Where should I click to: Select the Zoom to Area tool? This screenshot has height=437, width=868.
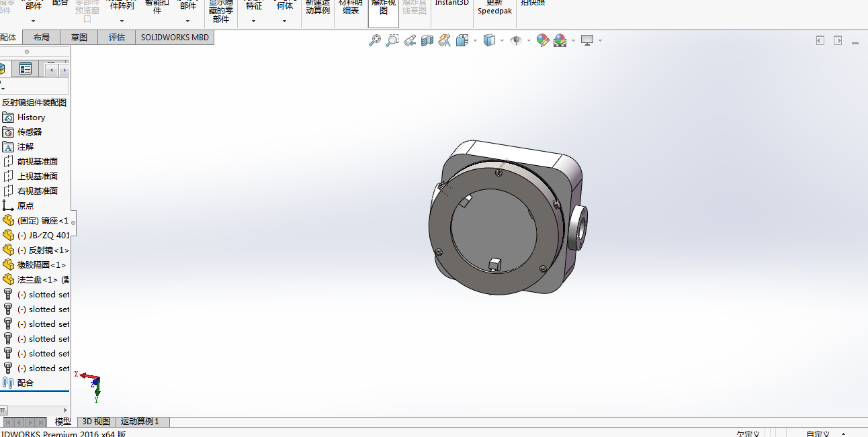pos(392,40)
